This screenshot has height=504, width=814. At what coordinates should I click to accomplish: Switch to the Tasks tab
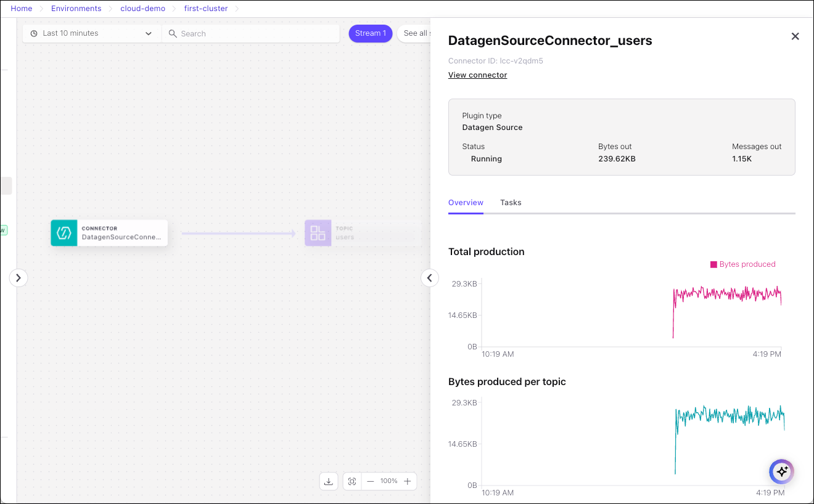coord(511,203)
